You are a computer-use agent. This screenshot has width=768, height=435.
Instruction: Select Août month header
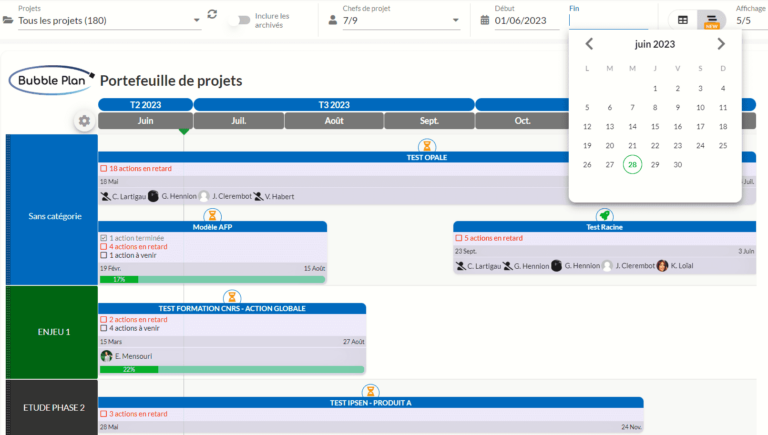(334, 121)
